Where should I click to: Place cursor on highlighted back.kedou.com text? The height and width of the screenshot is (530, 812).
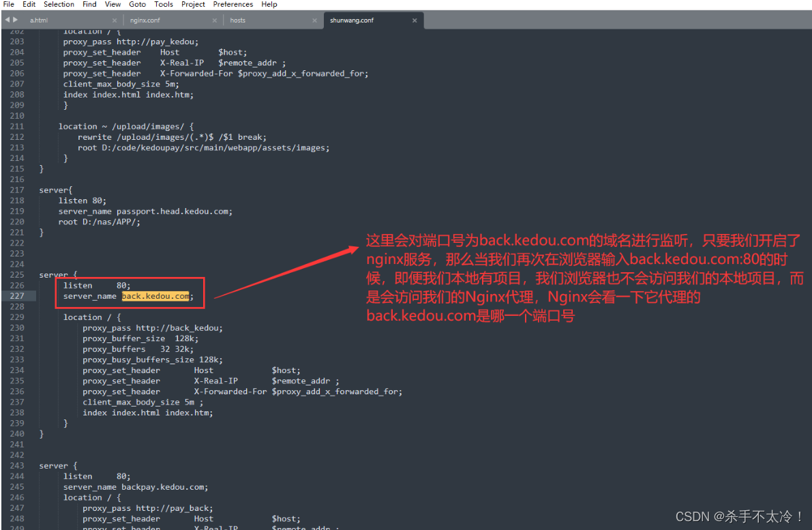155,296
